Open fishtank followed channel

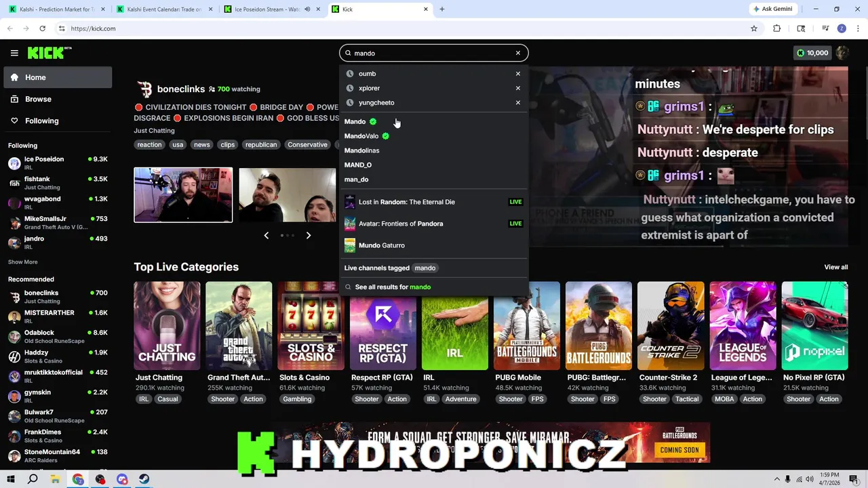click(58, 183)
